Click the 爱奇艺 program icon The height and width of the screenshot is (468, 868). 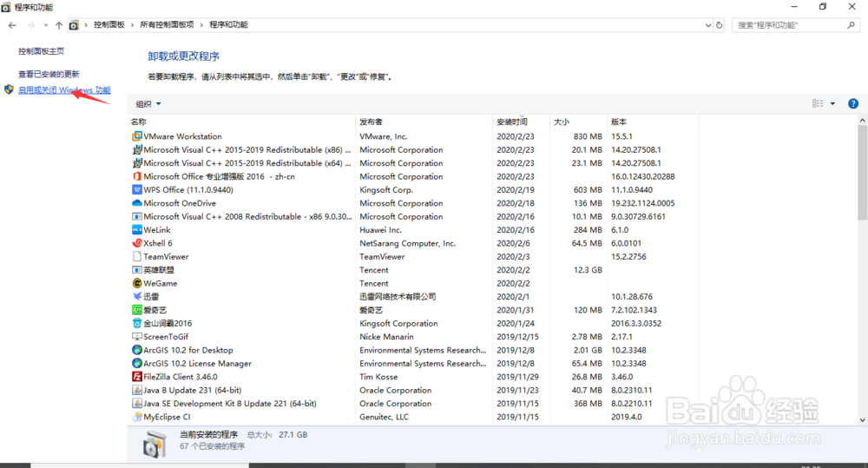coord(137,310)
